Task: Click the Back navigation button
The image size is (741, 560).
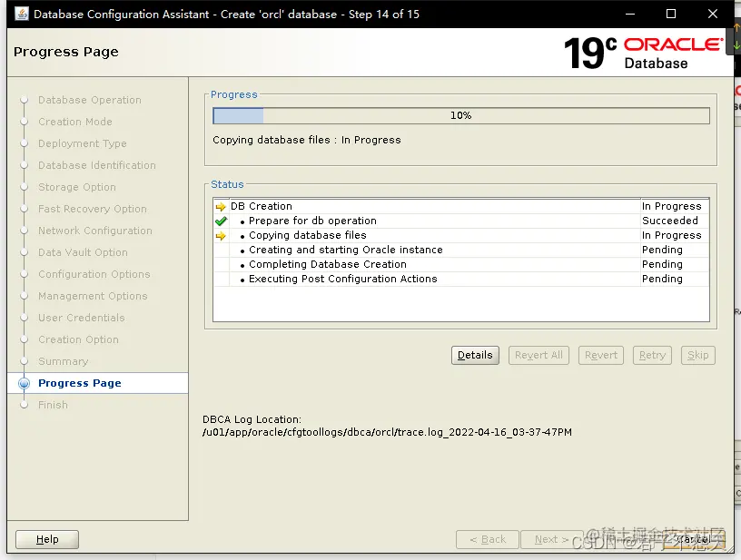Action: tap(488, 539)
